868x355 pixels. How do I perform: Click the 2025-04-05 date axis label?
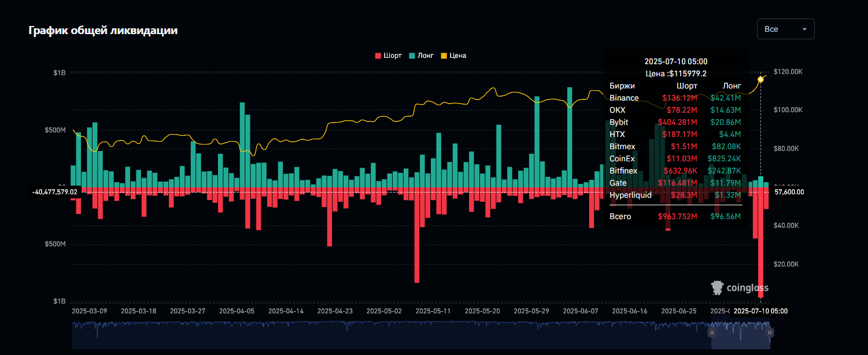pos(237,310)
